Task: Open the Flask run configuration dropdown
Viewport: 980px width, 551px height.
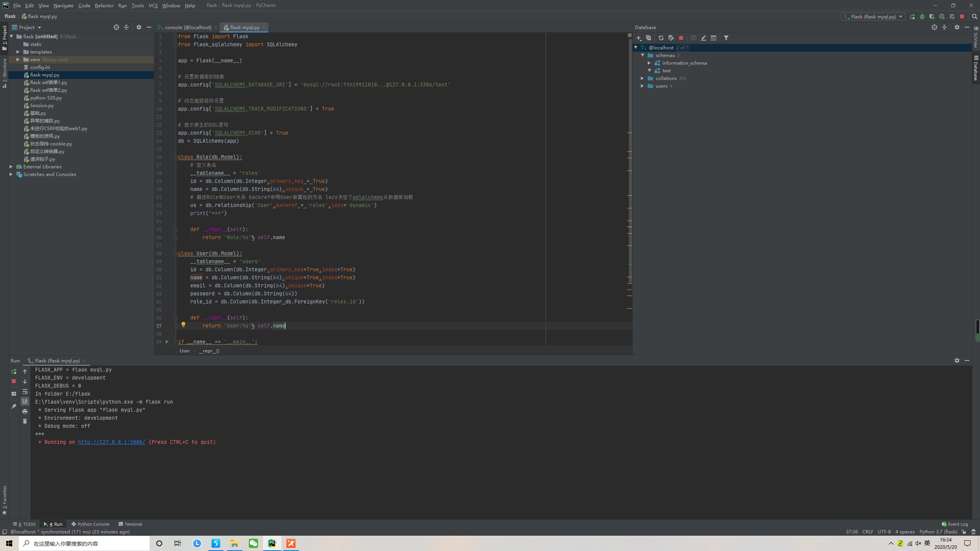Action: [873, 16]
